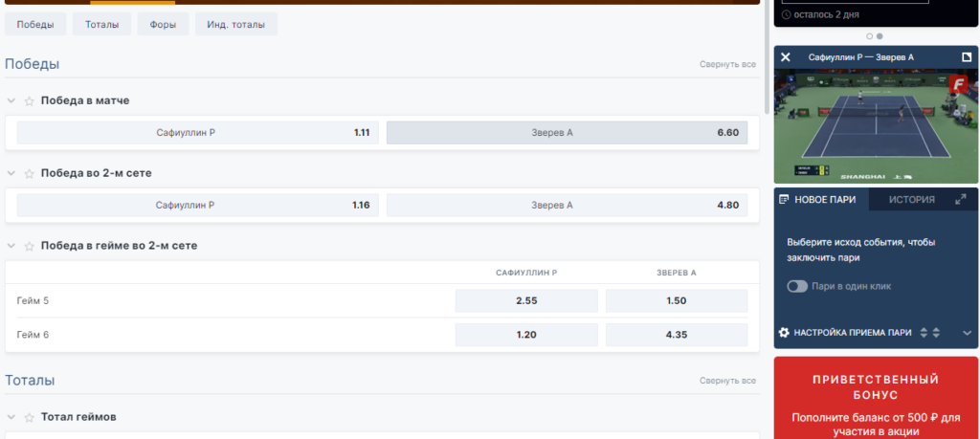The width and height of the screenshot is (980, 439).
Task: Enable the Пари в один клик switch
Action: [797, 287]
